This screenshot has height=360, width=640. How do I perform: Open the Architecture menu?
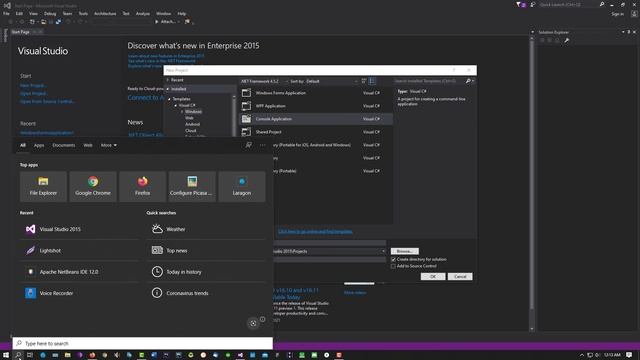pos(105,13)
